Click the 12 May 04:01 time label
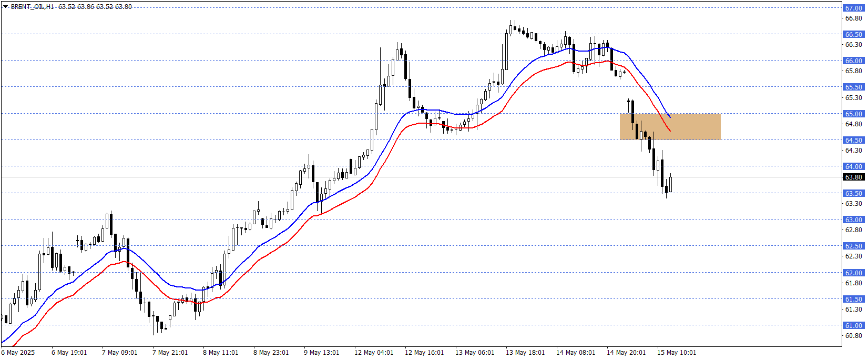 pos(374,353)
